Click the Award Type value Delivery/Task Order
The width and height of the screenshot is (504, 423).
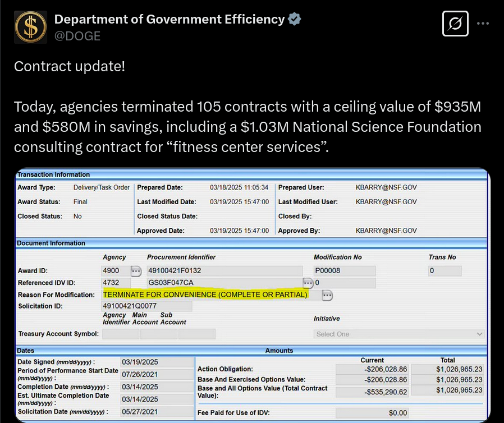pyautogui.click(x=101, y=187)
